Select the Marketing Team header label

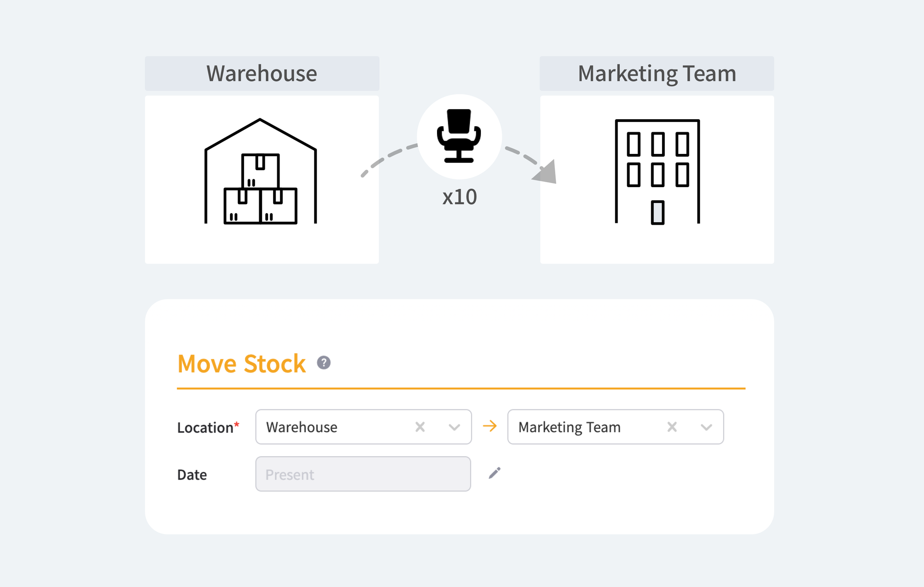point(657,73)
